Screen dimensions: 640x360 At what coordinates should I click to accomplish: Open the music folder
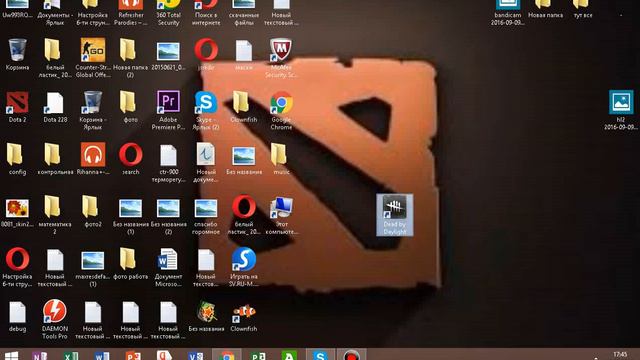pos(281,159)
